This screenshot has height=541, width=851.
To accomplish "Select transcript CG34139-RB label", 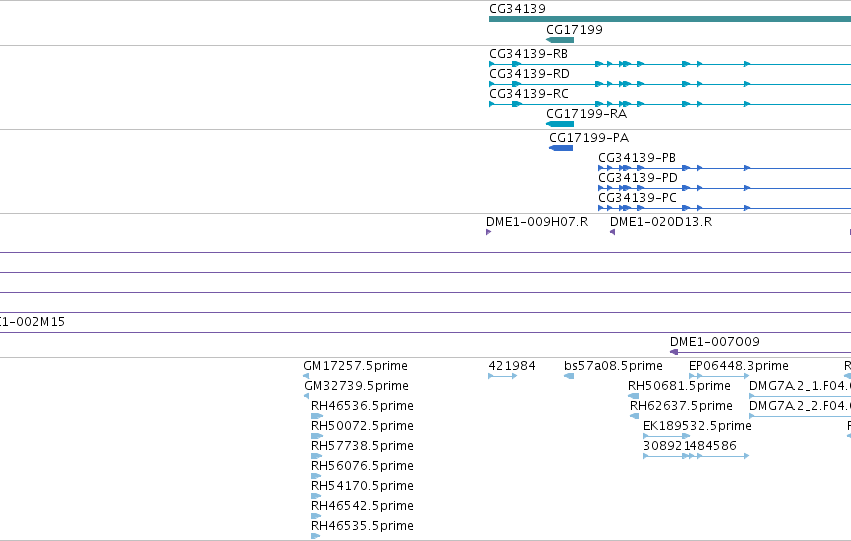I will [x=529, y=54].
